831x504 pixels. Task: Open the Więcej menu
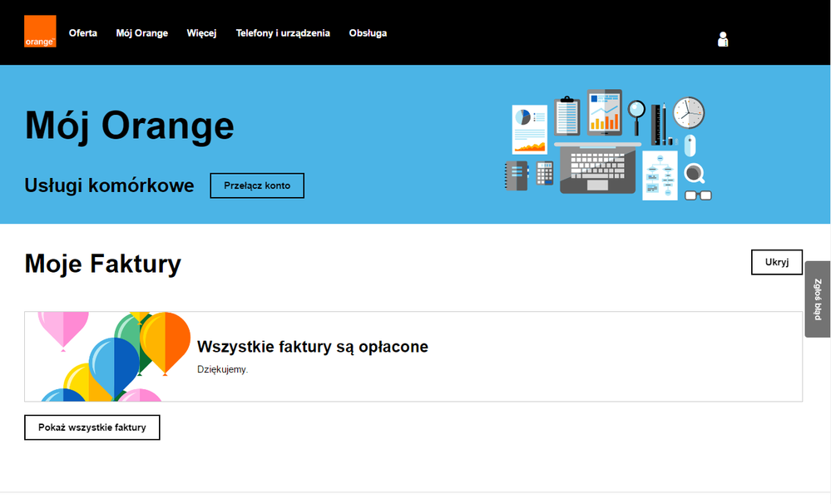(x=201, y=33)
